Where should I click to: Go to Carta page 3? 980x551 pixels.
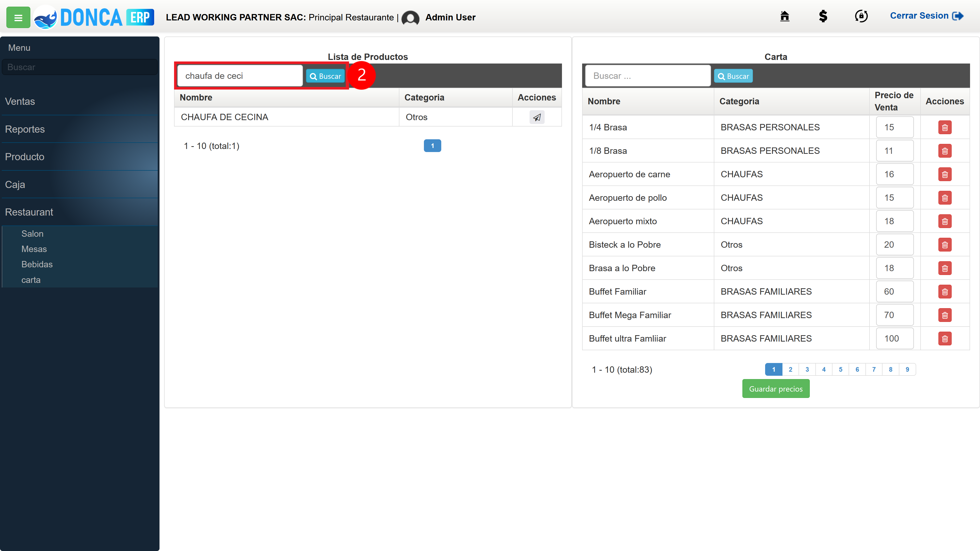point(807,369)
